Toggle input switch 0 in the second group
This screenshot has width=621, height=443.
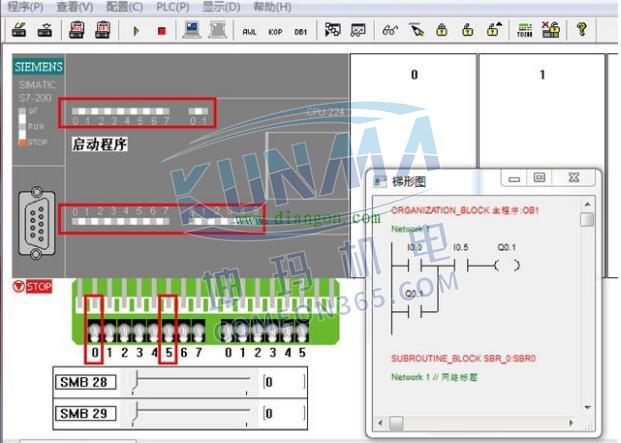pyautogui.click(x=228, y=331)
